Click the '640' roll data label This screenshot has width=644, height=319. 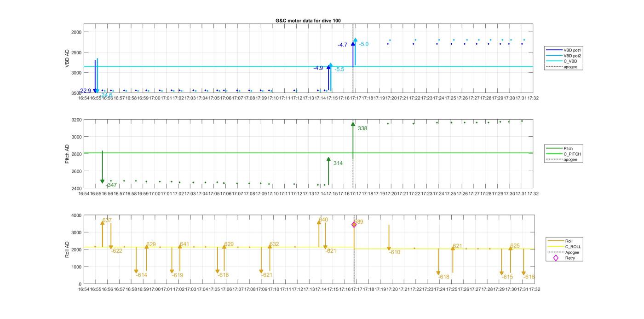(x=323, y=220)
